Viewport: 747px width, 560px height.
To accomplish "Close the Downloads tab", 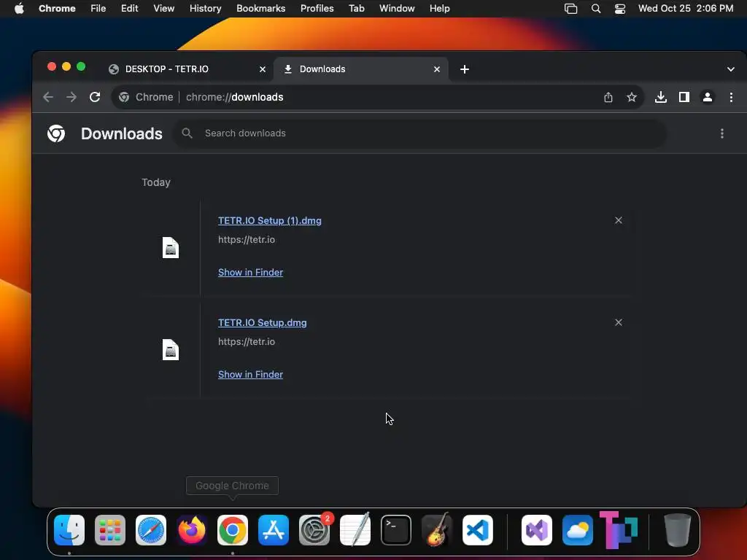I will [x=437, y=69].
